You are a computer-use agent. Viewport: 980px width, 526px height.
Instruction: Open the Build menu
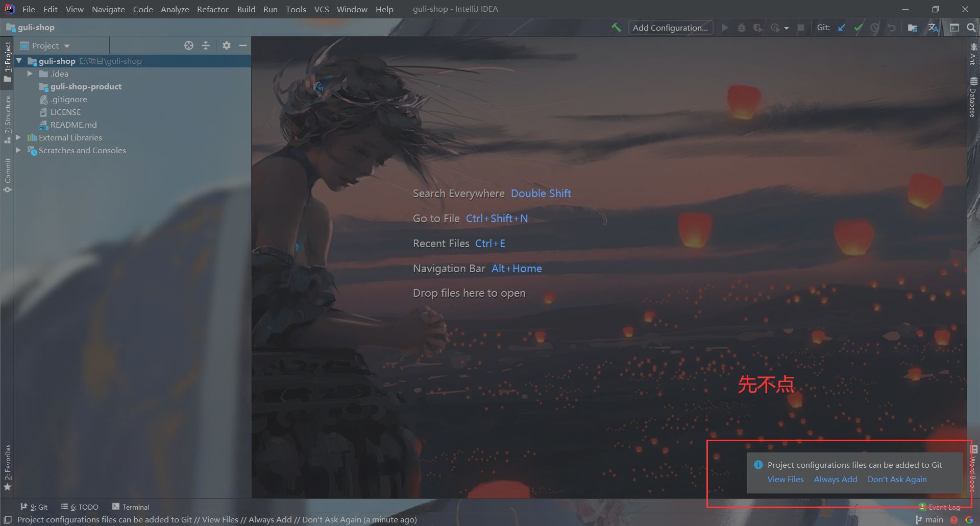246,9
